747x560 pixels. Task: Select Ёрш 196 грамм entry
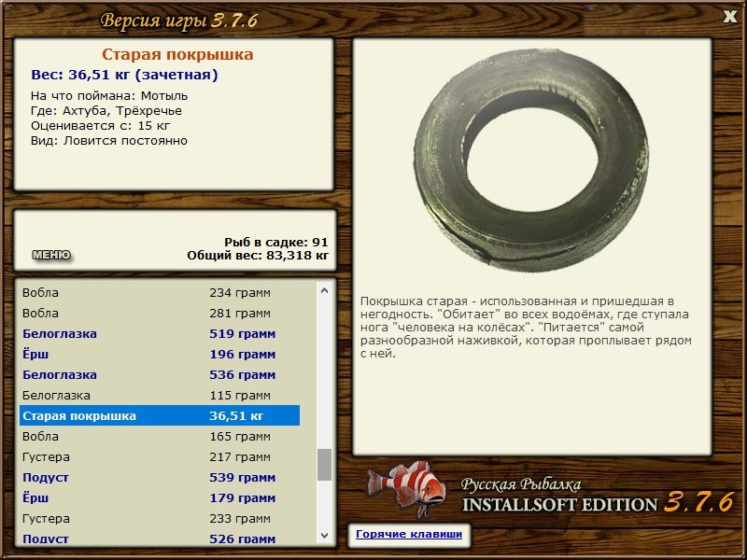[x=160, y=355]
